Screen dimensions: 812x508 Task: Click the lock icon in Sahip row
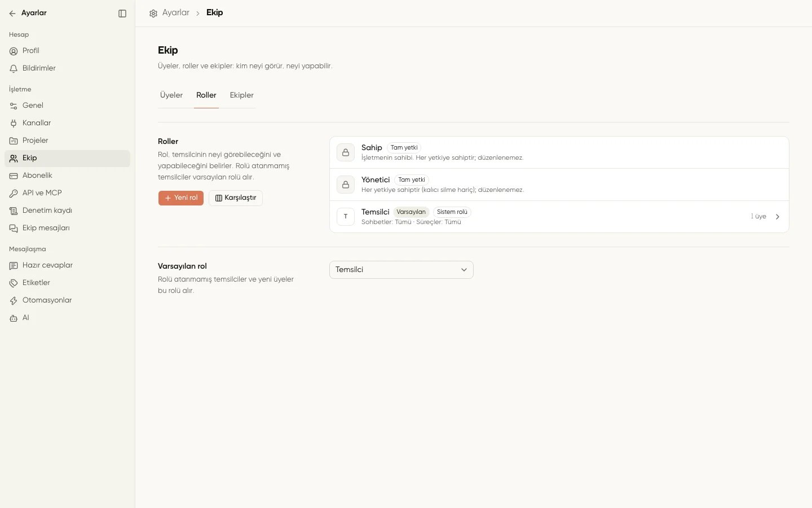346,152
